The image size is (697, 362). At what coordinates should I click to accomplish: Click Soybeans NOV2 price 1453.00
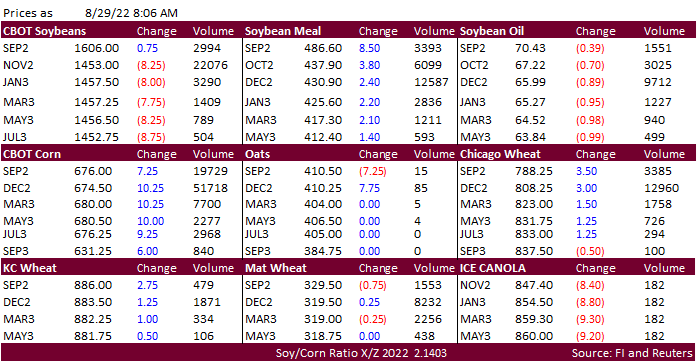click(x=96, y=65)
